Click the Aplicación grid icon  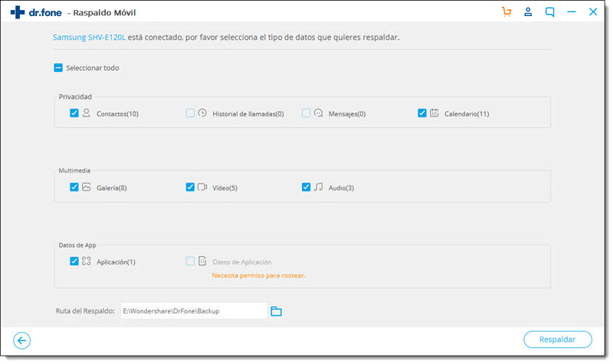click(87, 261)
